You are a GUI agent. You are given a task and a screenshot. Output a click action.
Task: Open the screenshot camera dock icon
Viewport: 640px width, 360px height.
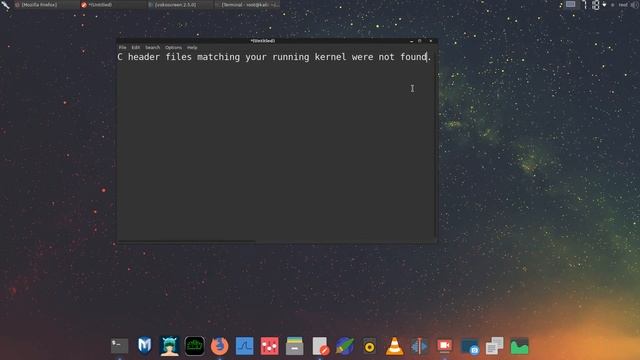(x=469, y=347)
